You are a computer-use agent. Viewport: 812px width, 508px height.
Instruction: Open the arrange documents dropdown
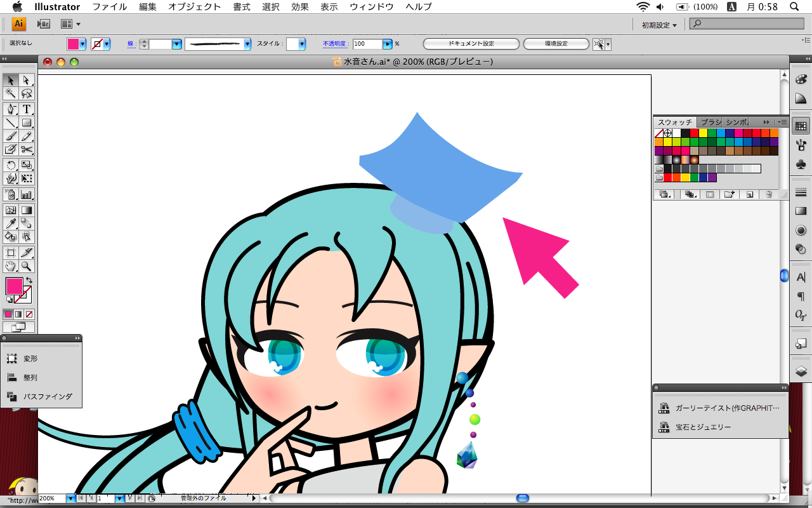(x=70, y=24)
